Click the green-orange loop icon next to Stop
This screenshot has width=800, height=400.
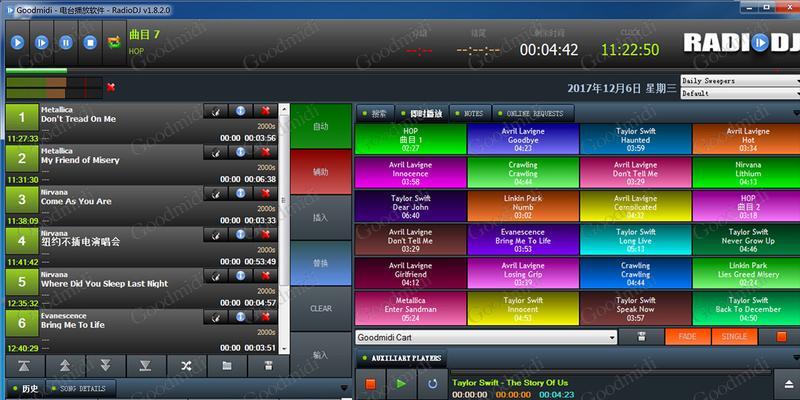click(x=114, y=43)
